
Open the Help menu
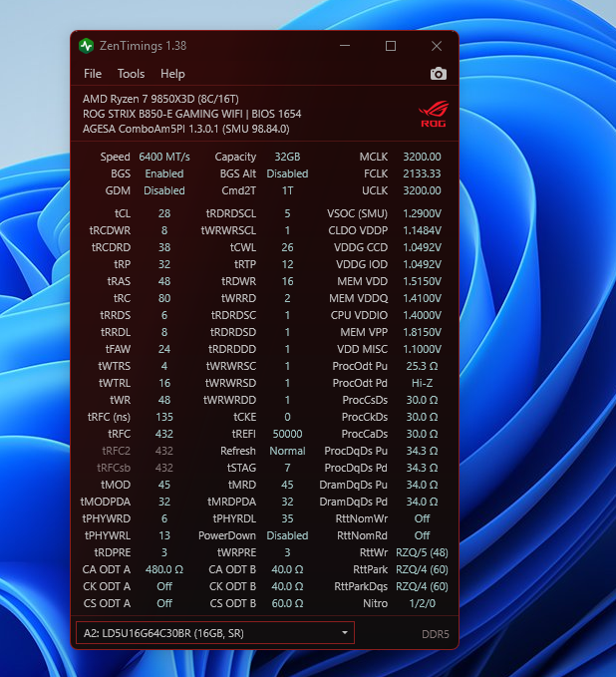[x=172, y=74]
